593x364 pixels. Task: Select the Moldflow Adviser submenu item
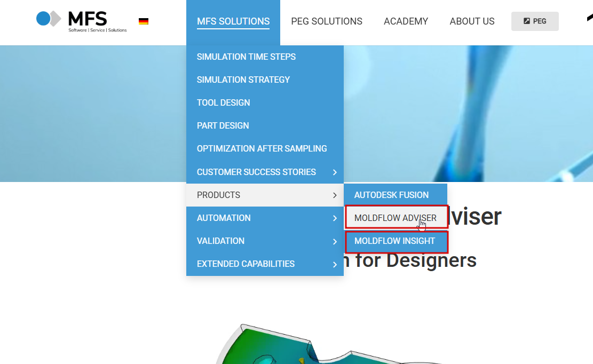coord(396,218)
